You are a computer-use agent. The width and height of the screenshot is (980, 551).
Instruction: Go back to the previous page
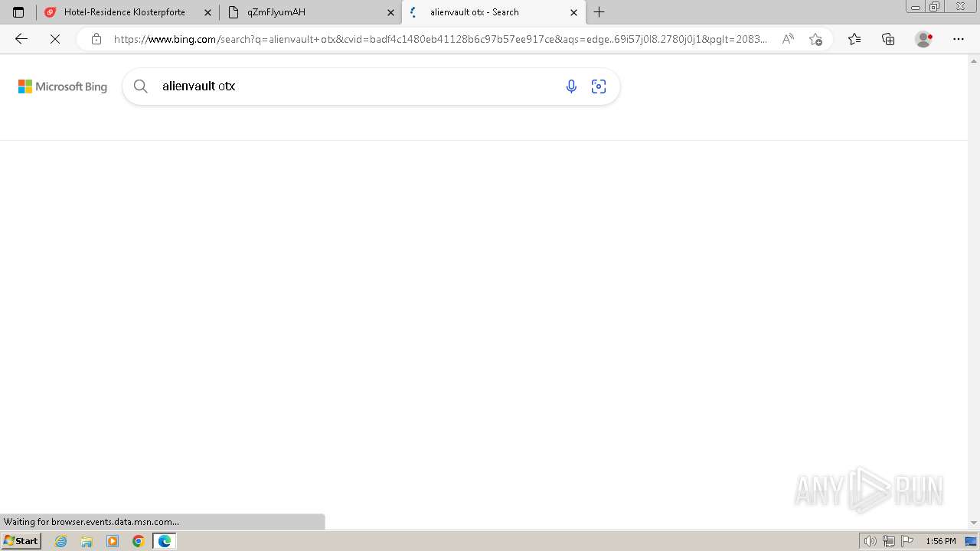coord(21,39)
